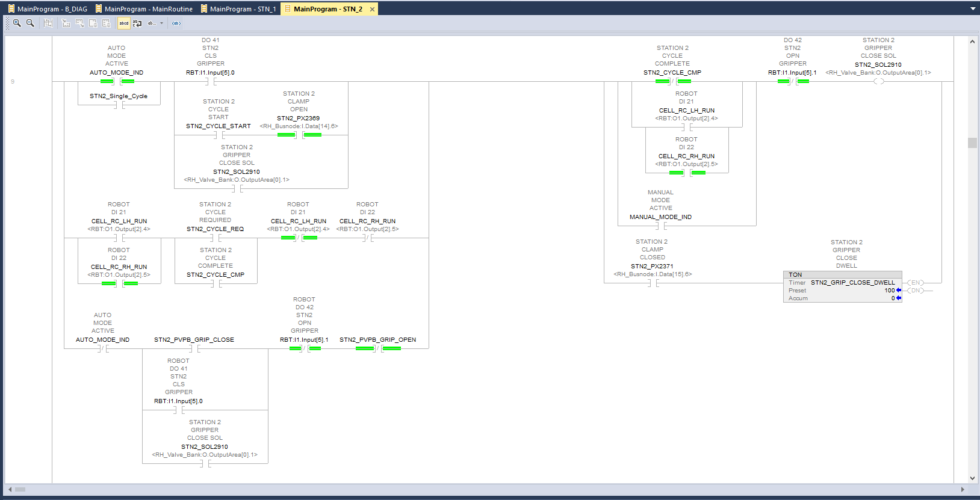The image size is (980, 500).
Task: Click the Preset value 100 field
Action: (x=889, y=290)
